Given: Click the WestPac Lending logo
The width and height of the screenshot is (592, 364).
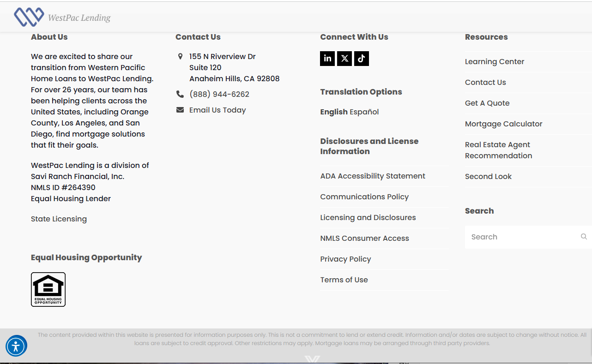Looking at the screenshot, I should click(62, 18).
